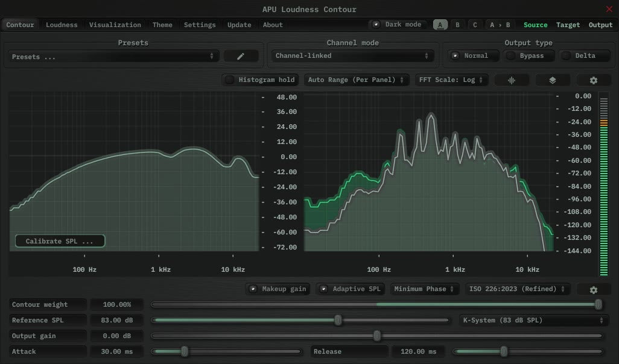Image resolution: width=619 pixels, height=364 pixels.
Task: Select Normal output type
Action: (x=474, y=55)
